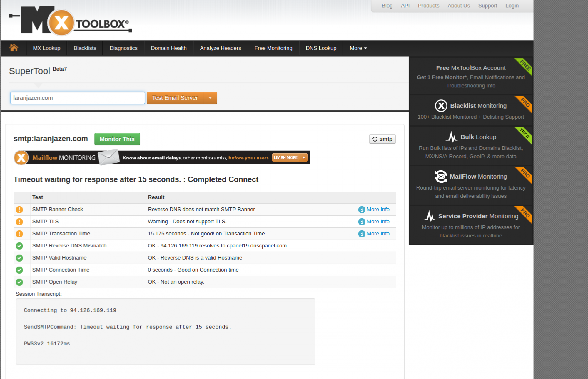Click the Blacklist Monitoring X icon
This screenshot has height=379, width=588.
tap(441, 106)
